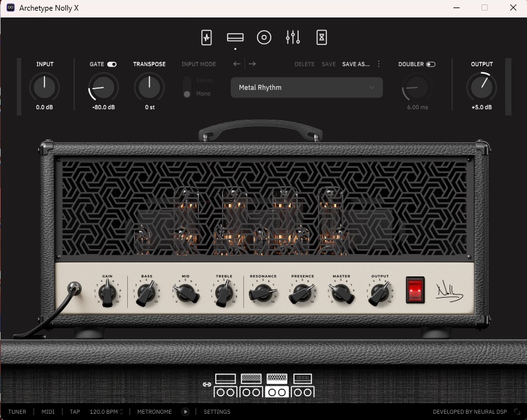Click Tap tempo
The height and width of the screenshot is (420, 527).
point(75,412)
